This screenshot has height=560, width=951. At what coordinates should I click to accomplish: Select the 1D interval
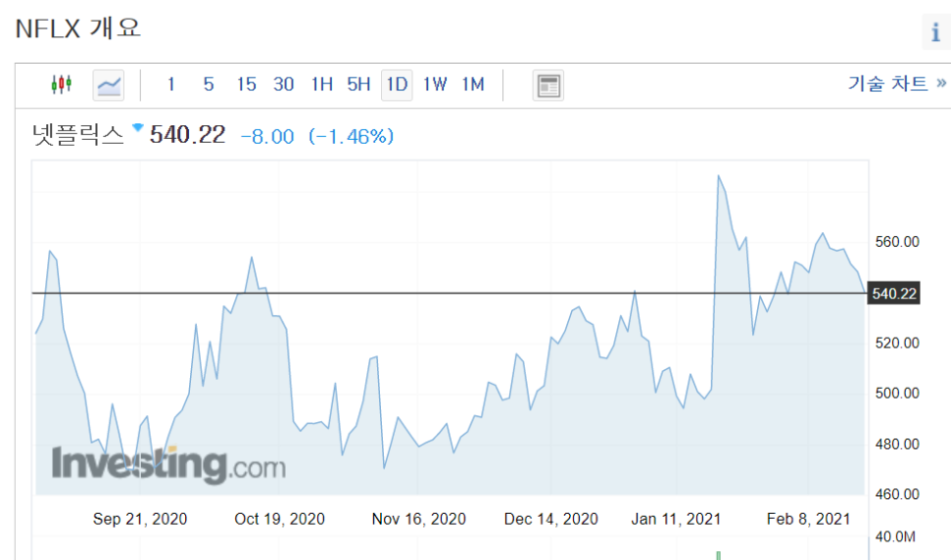coord(397,85)
